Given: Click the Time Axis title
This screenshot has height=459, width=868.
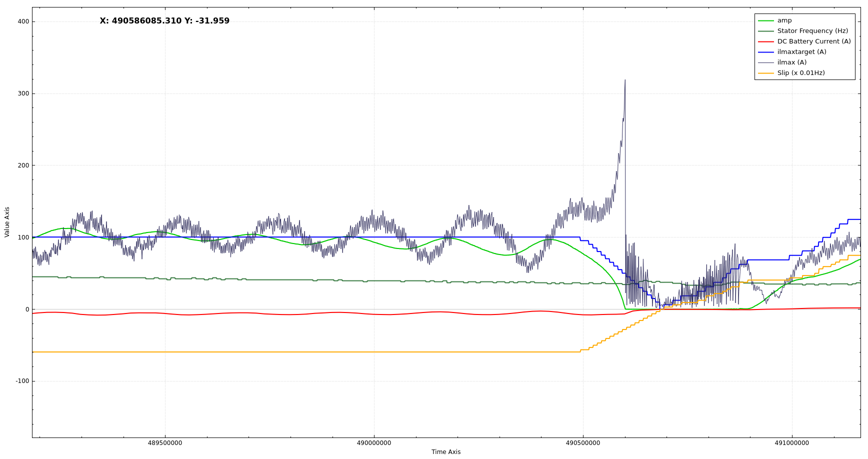Looking at the screenshot, I should point(446,452).
